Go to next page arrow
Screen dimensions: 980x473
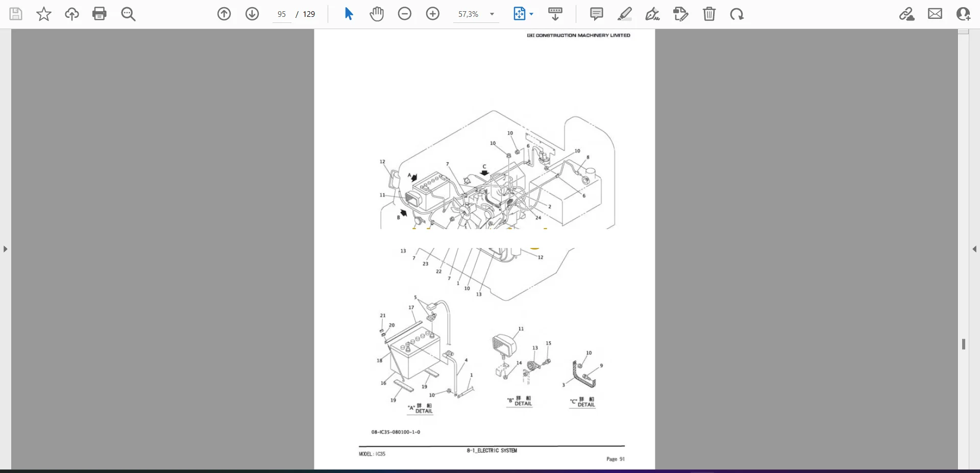tap(252, 14)
